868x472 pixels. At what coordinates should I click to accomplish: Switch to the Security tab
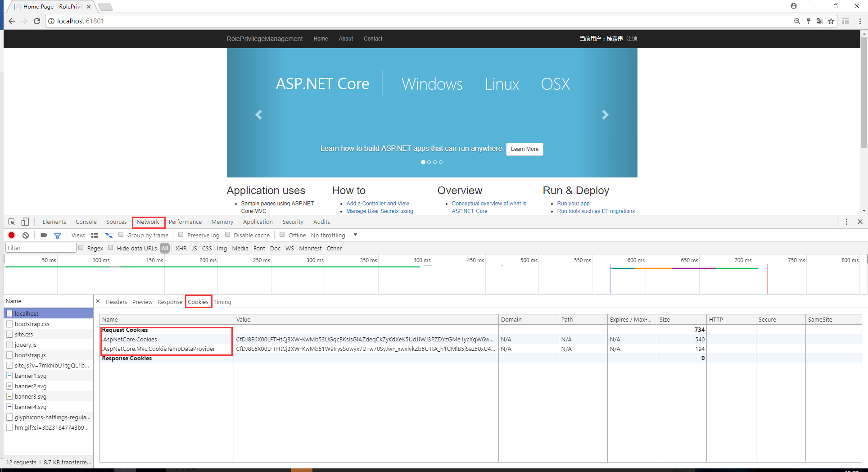(293, 222)
